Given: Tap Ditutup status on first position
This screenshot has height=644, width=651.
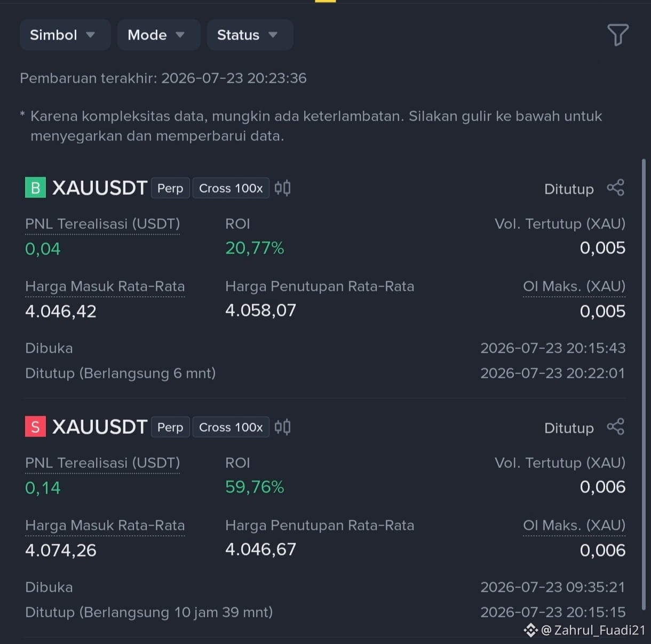Looking at the screenshot, I should coord(569,189).
